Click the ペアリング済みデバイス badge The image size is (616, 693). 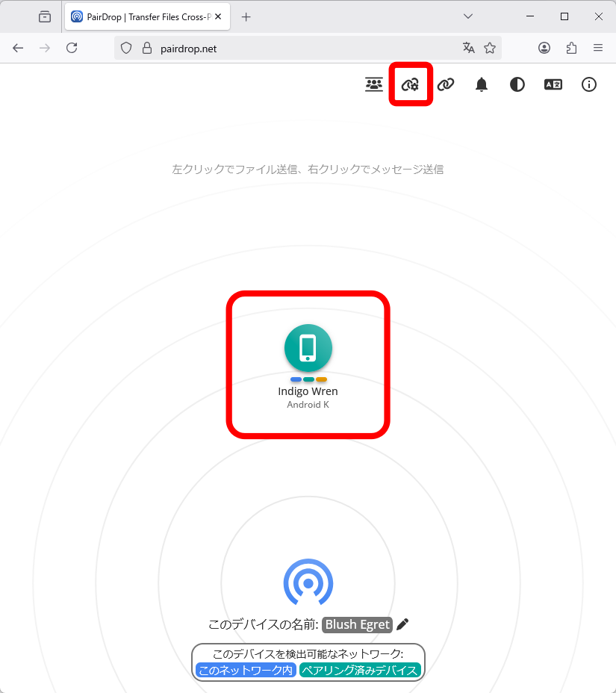[360, 670]
